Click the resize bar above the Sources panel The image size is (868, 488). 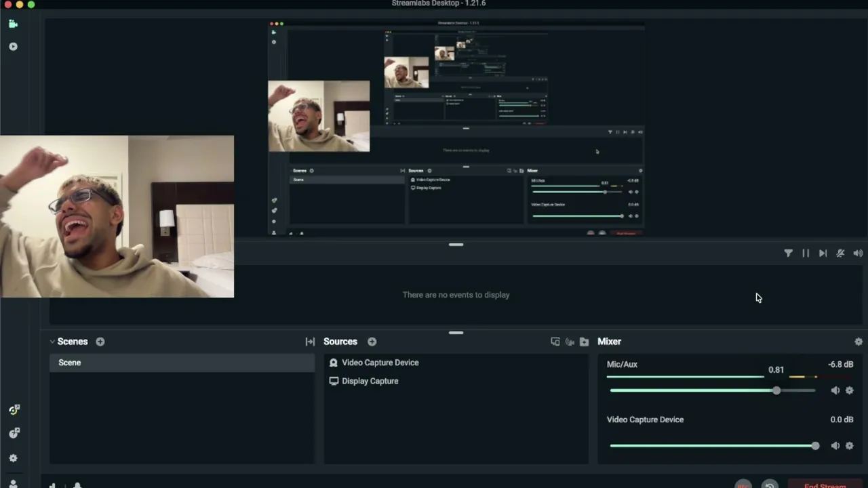456,333
